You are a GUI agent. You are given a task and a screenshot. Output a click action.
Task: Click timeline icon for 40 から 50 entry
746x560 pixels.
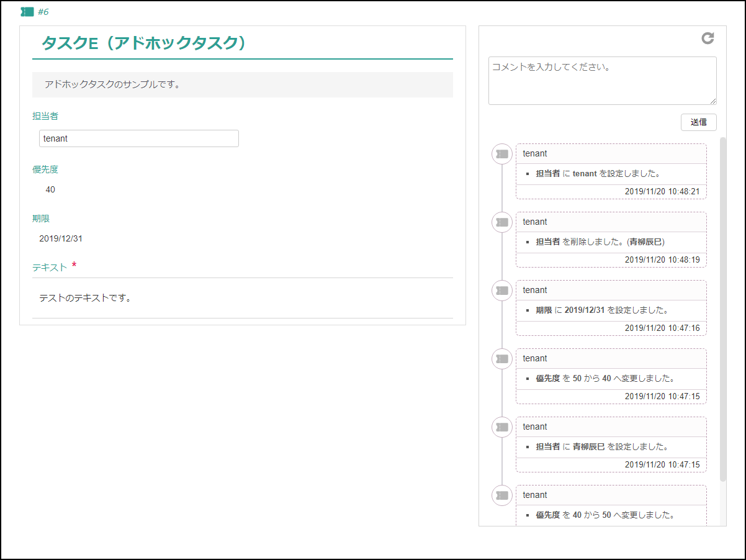pyautogui.click(x=502, y=495)
